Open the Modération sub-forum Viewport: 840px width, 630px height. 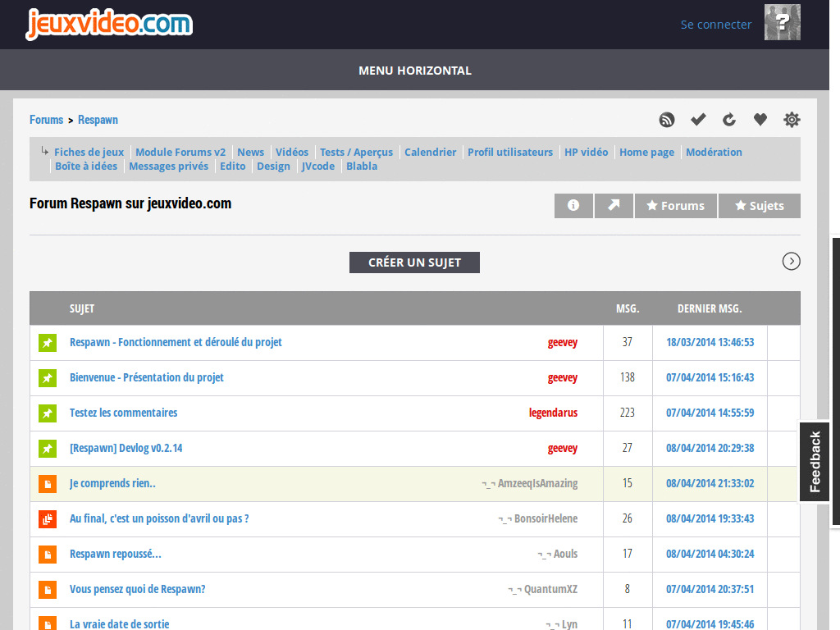click(x=714, y=152)
